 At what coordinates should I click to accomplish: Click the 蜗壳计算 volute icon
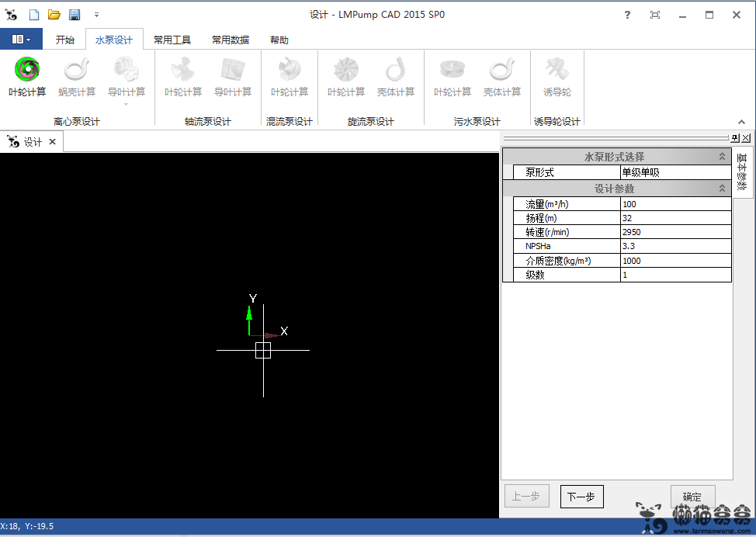coord(77,77)
